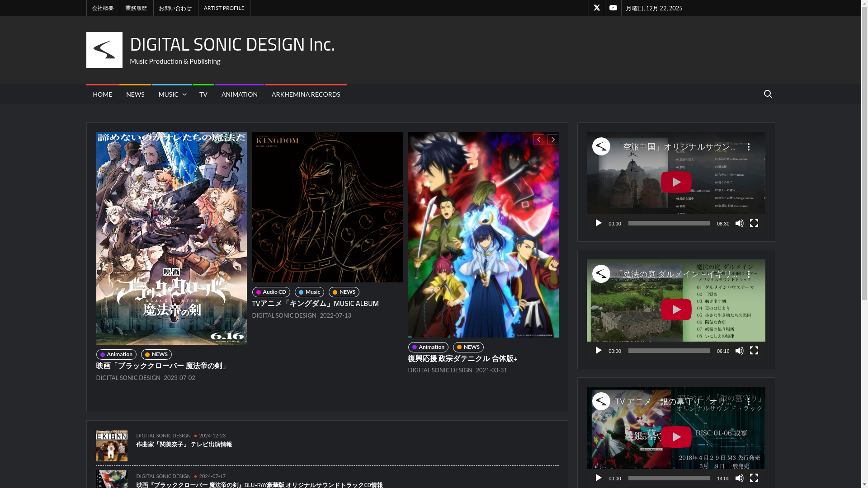Open more options on first video

point(748,147)
